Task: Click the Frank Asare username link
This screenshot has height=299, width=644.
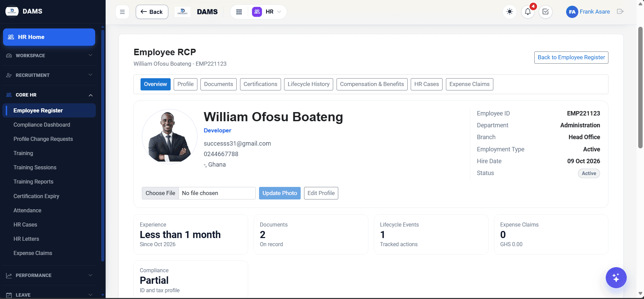Action: [595, 12]
